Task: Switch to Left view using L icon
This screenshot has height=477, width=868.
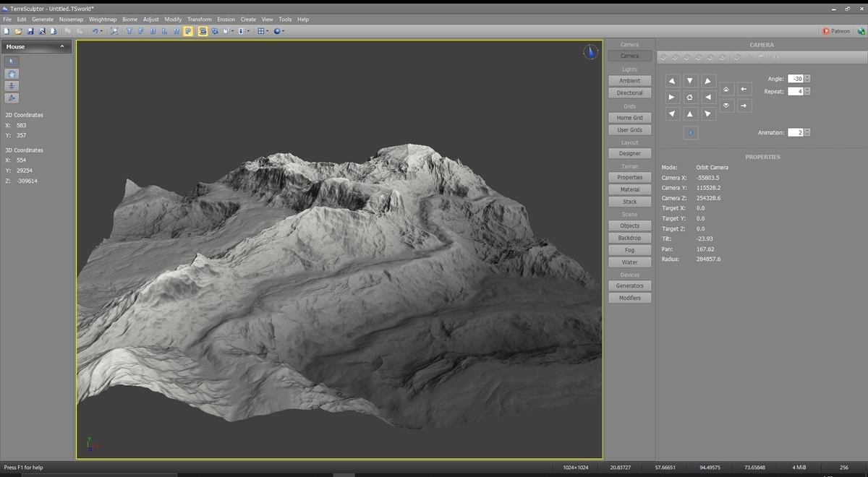Action: pos(164,31)
